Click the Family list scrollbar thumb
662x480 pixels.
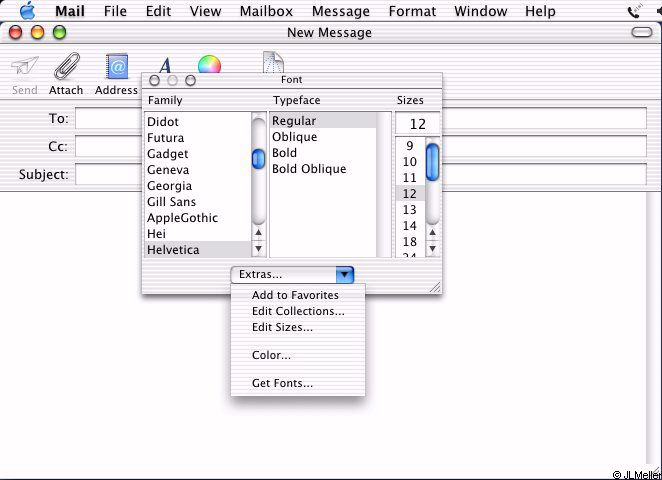(258, 159)
